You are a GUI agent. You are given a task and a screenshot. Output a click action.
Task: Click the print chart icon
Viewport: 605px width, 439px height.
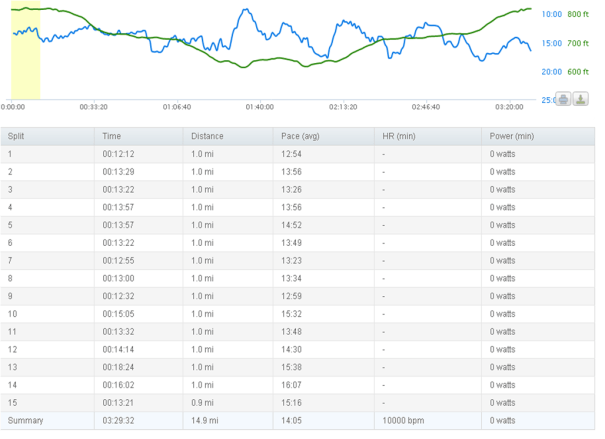563,98
